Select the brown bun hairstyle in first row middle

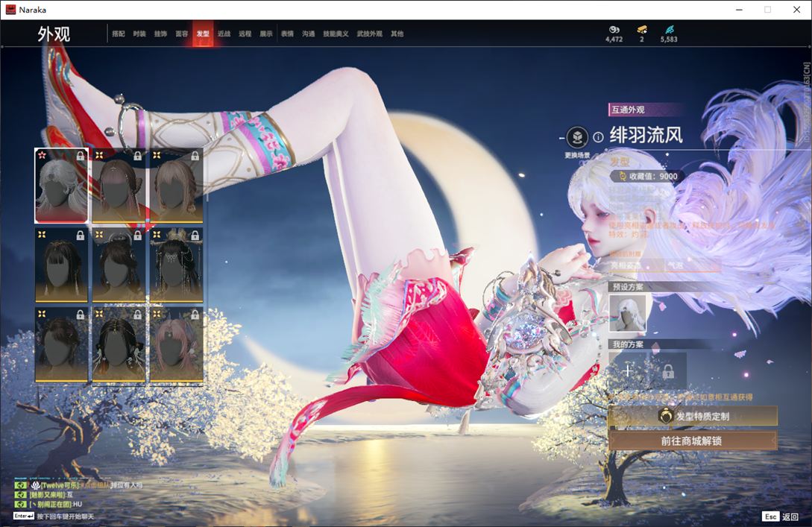pyautogui.click(x=119, y=186)
